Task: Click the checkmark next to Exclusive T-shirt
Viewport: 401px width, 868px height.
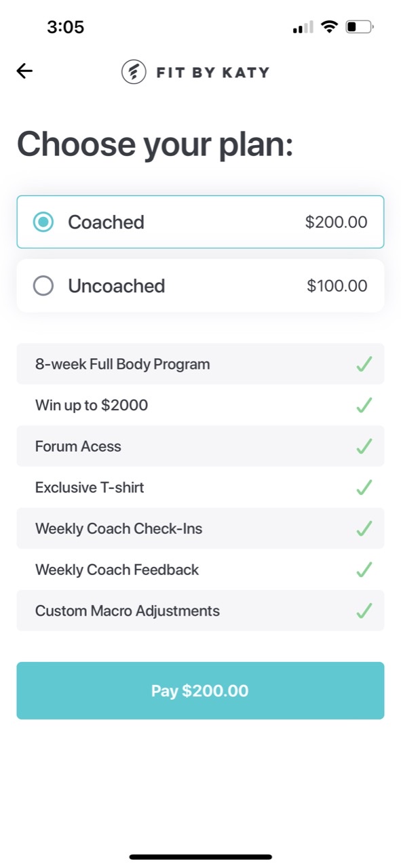Action: click(x=364, y=487)
